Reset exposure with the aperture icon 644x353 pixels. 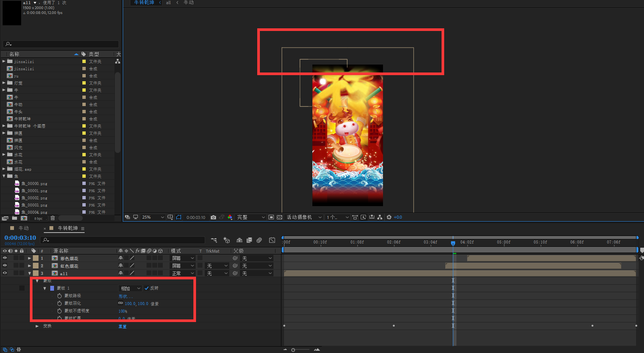click(389, 217)
